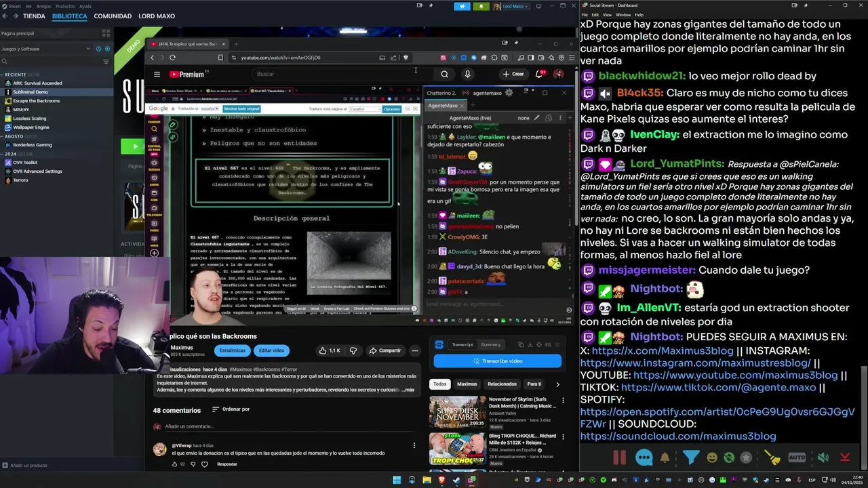The image size is (868, 488).
Task: Open the Ordenar por sort dropdown
Action: point(231,409)
